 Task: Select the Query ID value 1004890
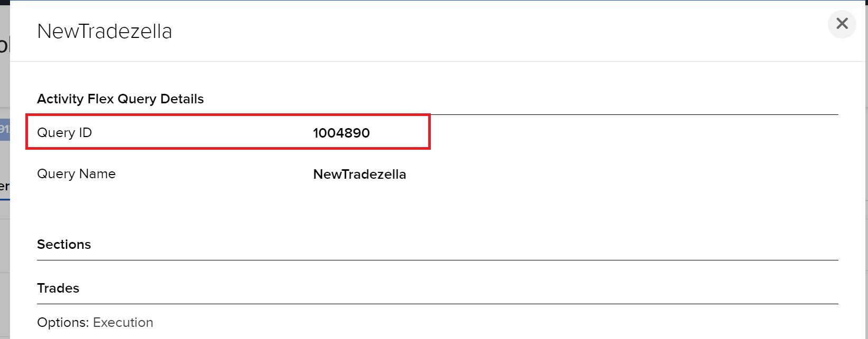pyautogui.click(x=341, y=133)
